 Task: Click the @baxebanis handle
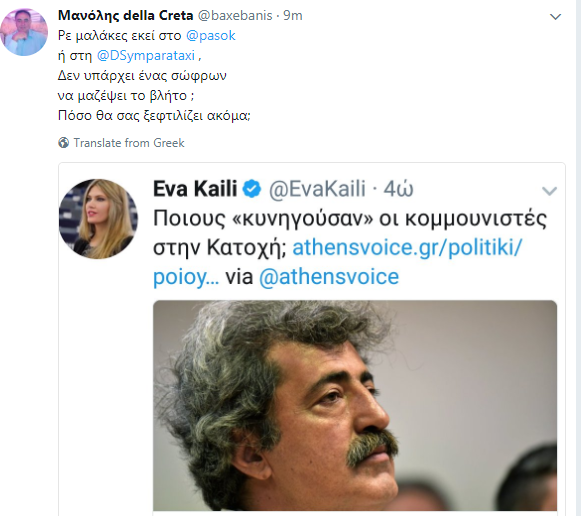pyautogui.click(x=235, y=16)
